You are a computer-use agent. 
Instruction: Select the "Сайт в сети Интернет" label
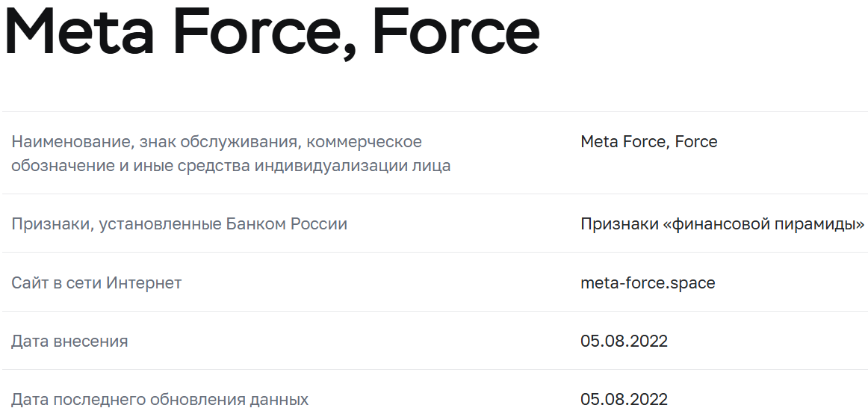pos(96,283)
